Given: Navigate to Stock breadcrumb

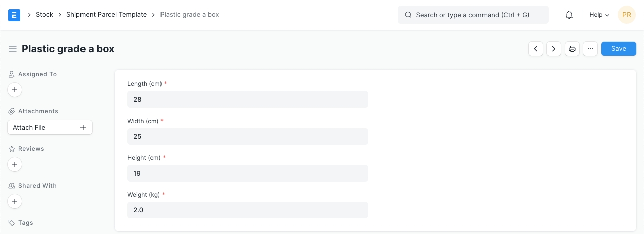Looking at the screenshot, I should tap(44, 15).
